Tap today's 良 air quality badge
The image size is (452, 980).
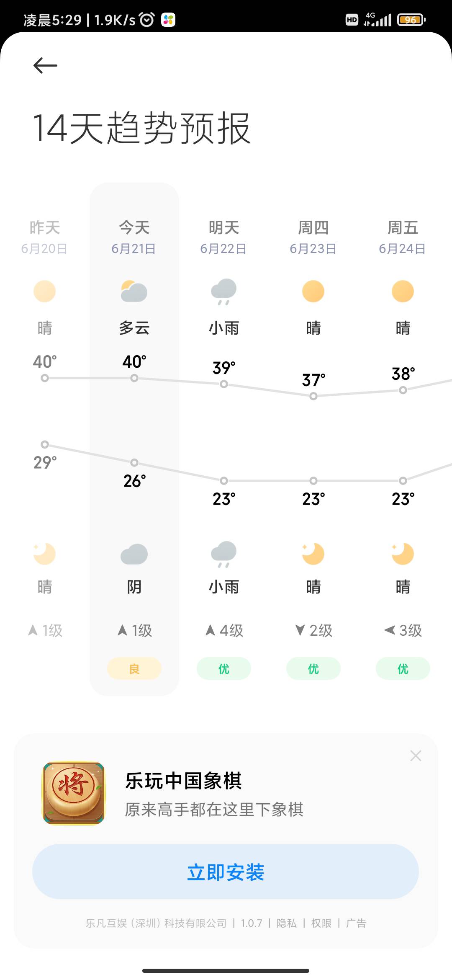click(134, 668)
